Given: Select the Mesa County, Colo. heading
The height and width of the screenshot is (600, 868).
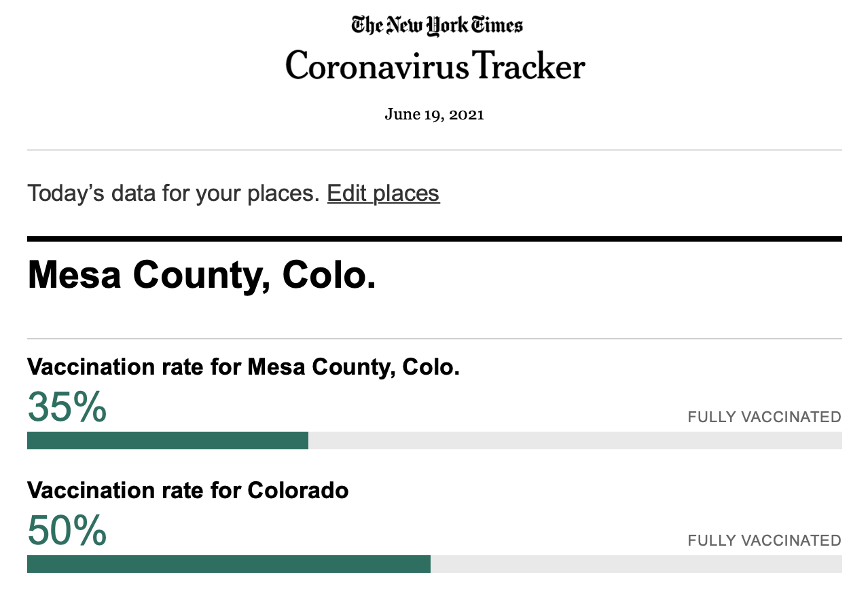Looking at the screenshot, I should click(x=202, y=275).
